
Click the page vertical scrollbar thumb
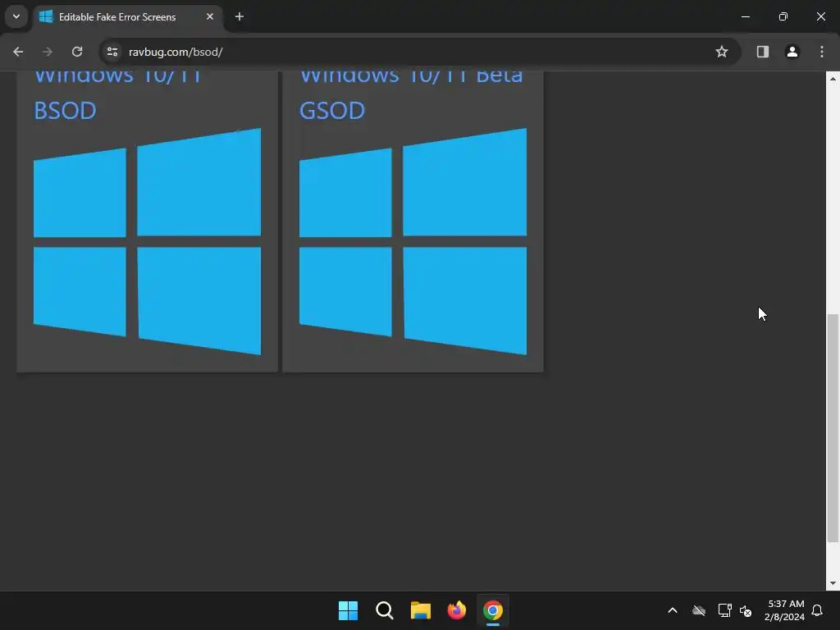[833, 428]
